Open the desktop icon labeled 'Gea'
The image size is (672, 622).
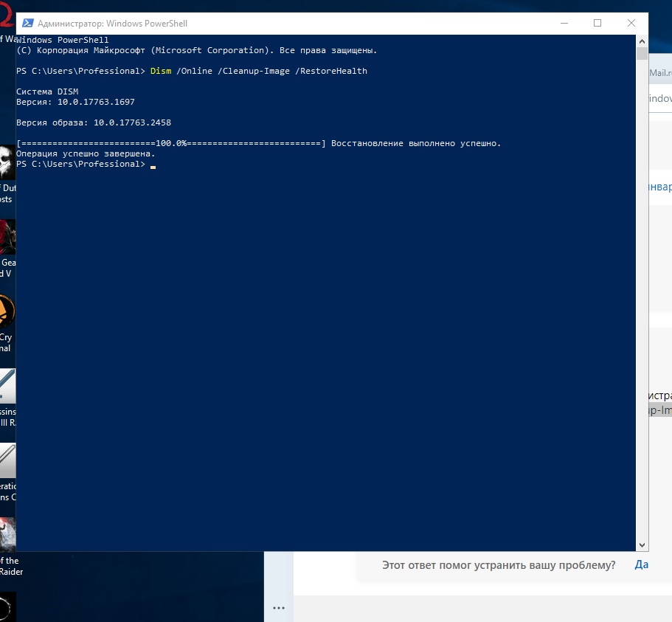[x=7, y=237]
